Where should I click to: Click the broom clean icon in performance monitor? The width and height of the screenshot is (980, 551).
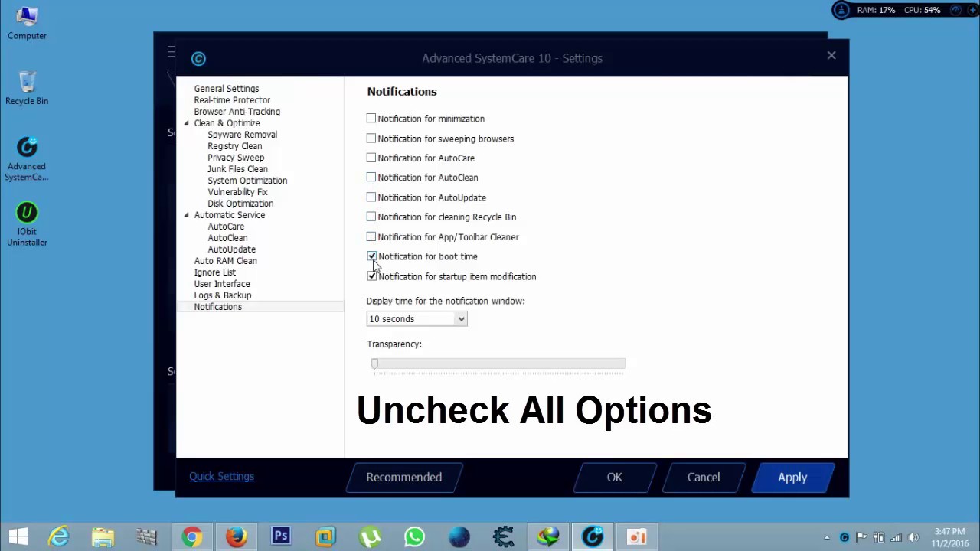coord(841,10)
